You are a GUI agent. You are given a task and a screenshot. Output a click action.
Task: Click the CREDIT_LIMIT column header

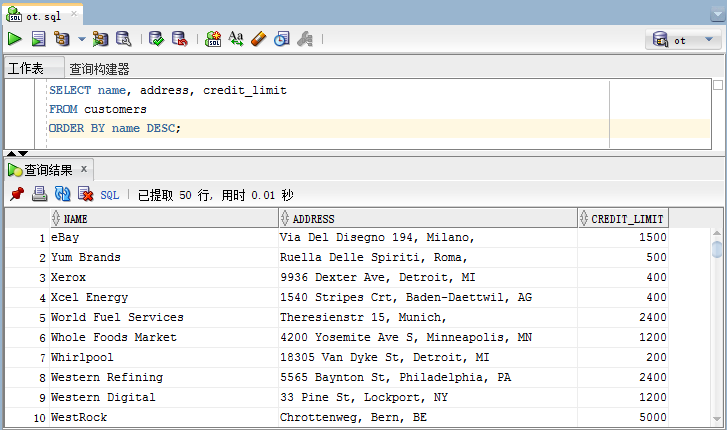(x=627, y=219)
